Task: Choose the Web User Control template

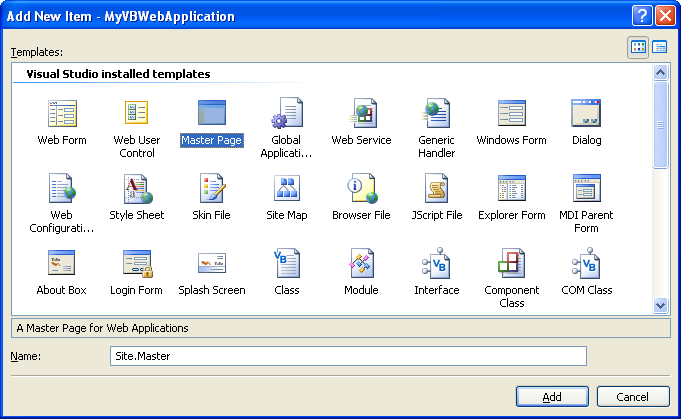Action: tap(137, 113)
